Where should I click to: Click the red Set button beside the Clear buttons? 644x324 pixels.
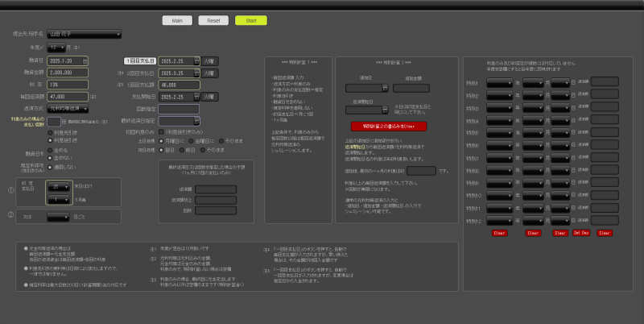point(581,233)
